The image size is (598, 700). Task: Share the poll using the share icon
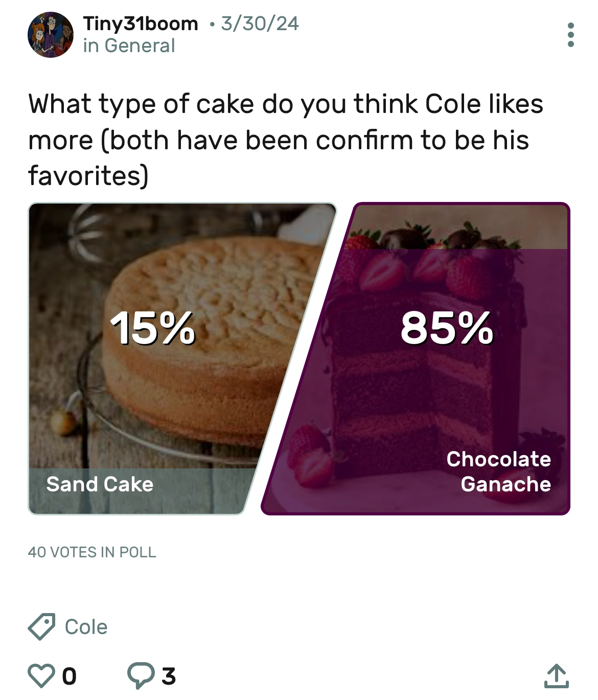(x=558, y=676)
